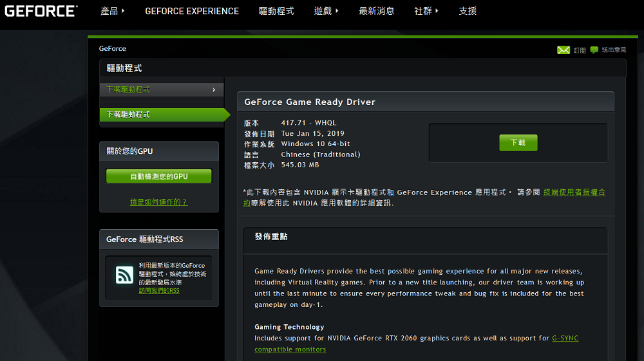Click the GeForce logo in header
This screenshot has width=644, height=361.
click(41, 11)
